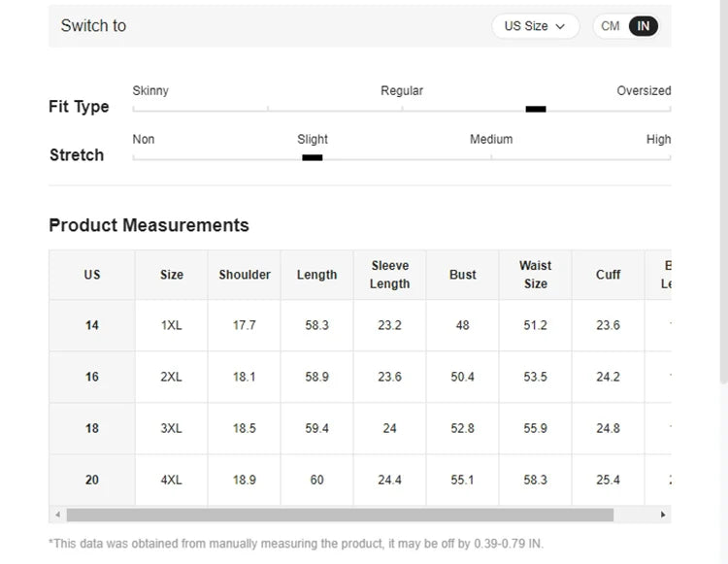Screen dimensions: 728x564
Task: Click the Waist Size column header
Action: pyautogui.click(x=535, y=275)
